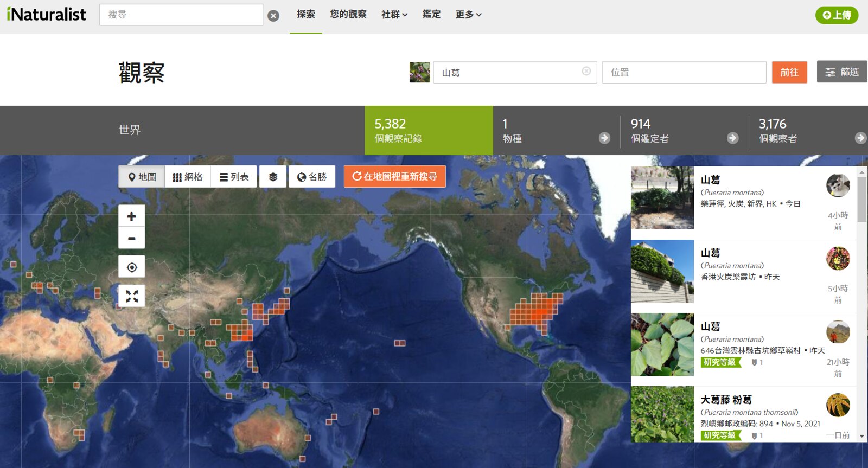Clear the 山葛 species field
This screenshot has width=868, height=468.
[x=586, y=72]
